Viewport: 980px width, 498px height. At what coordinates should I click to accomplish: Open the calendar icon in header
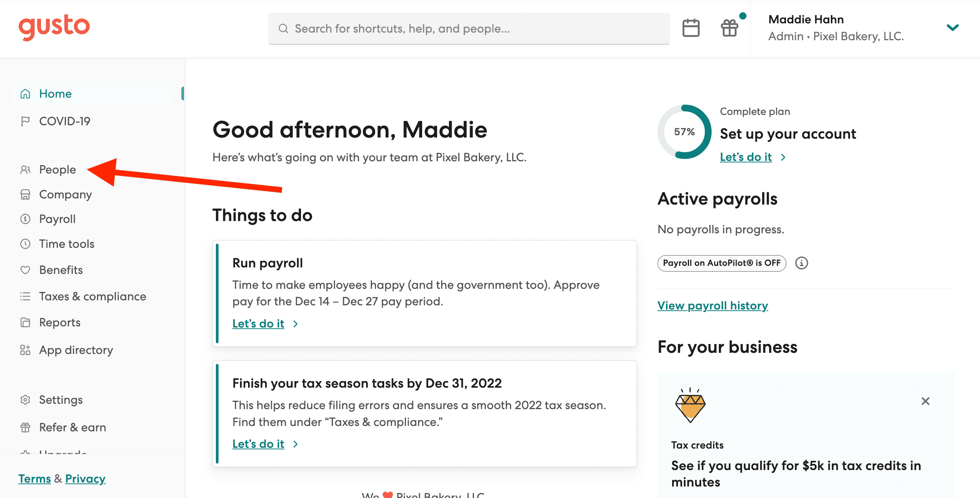[x=691, y=28]
